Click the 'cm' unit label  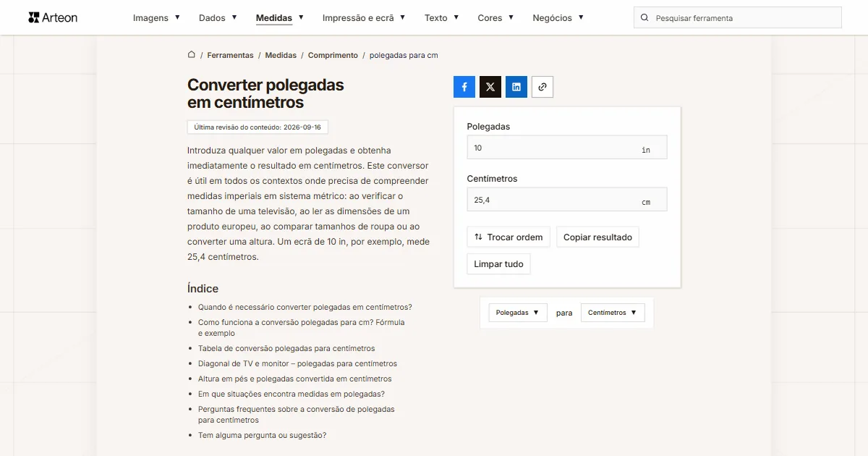[x=646, y=202]
